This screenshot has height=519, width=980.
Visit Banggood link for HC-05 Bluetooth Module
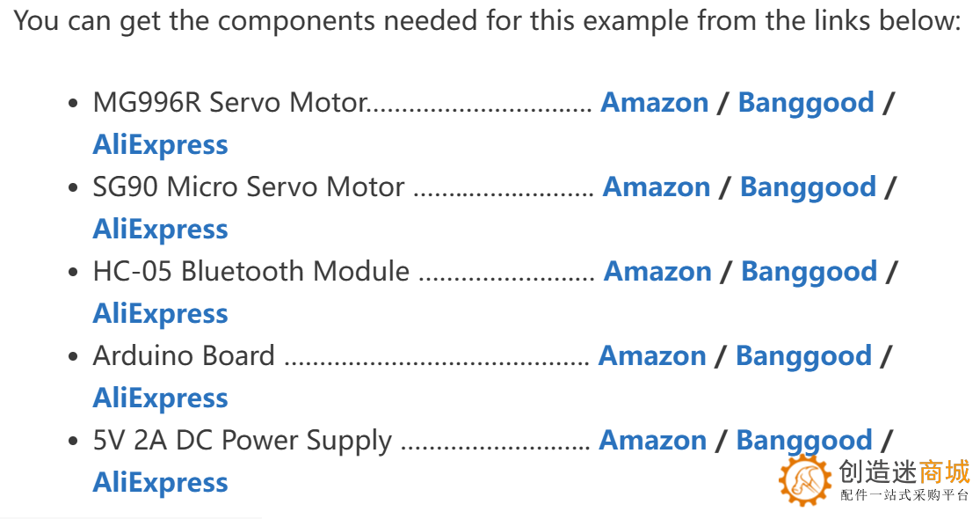[809, 272]
